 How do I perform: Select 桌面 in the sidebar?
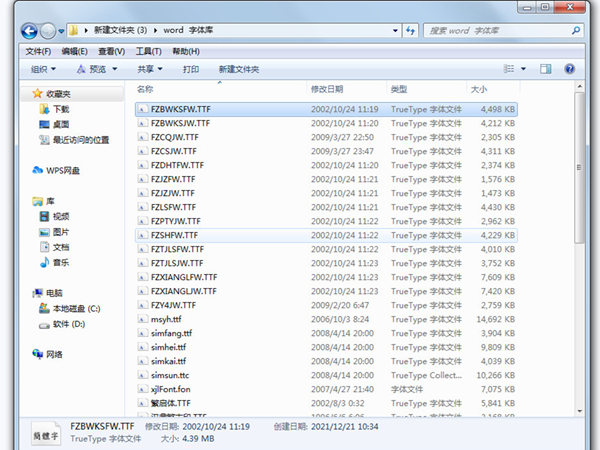(60, 124)
